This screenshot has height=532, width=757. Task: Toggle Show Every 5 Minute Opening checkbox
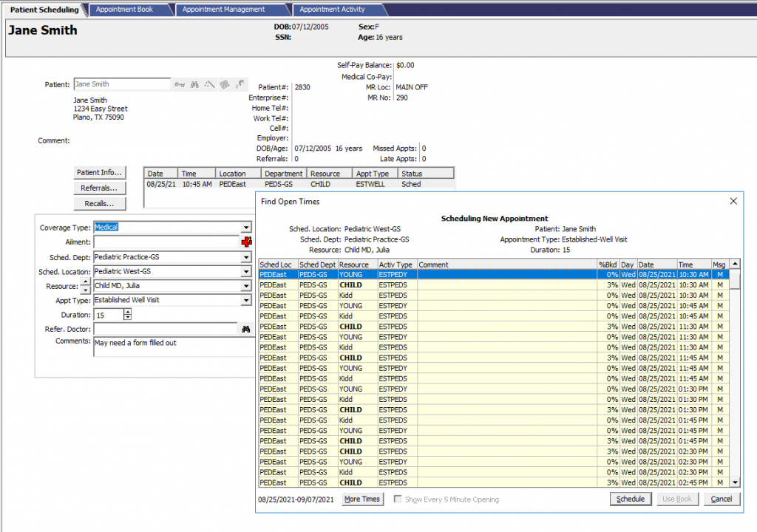[398, 499]
